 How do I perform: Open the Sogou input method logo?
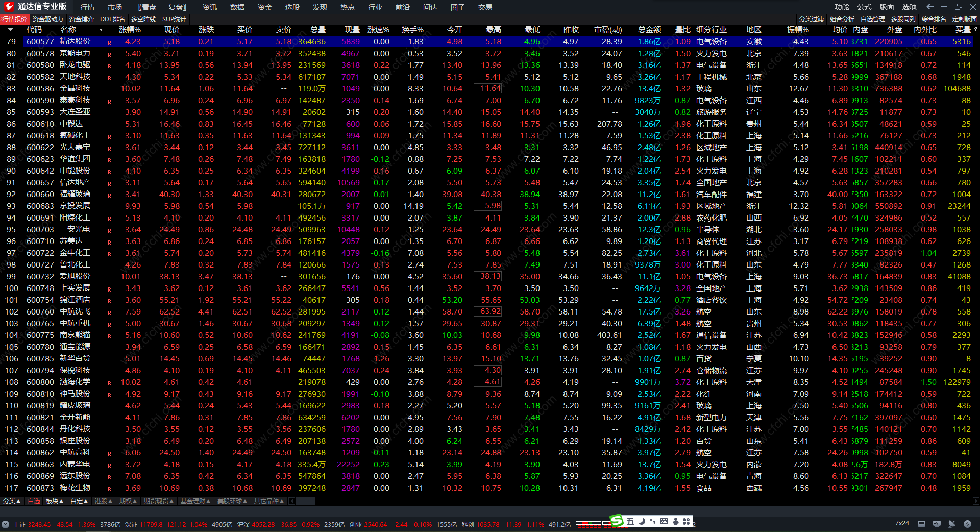617,521
